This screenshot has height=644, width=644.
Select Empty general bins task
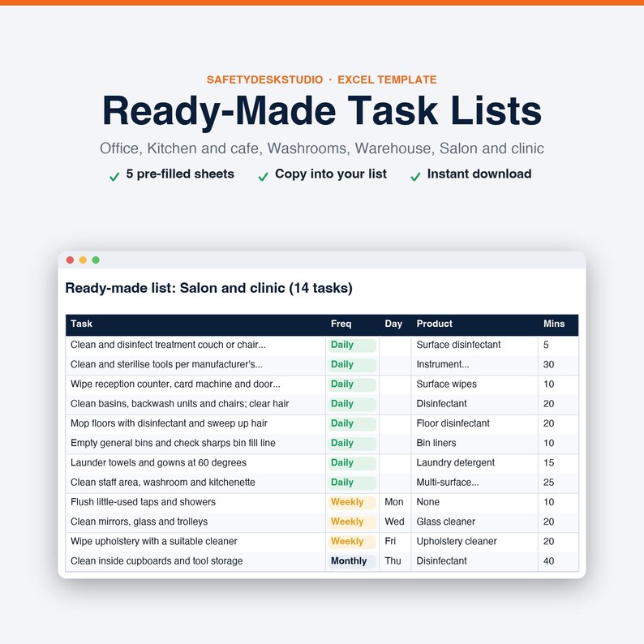point(173,443)
